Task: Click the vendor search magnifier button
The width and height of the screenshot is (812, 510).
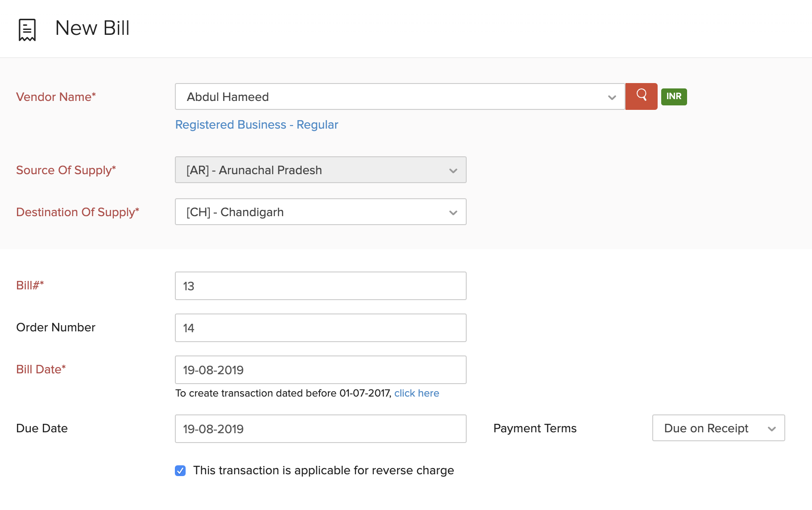Action: tap(641, 96)
